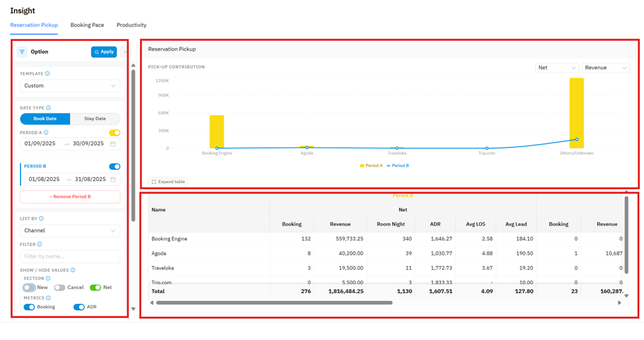Viewport: 644px width, 340px height.
Task: Open the Template Custom dropdown
Action: point(70,86)
